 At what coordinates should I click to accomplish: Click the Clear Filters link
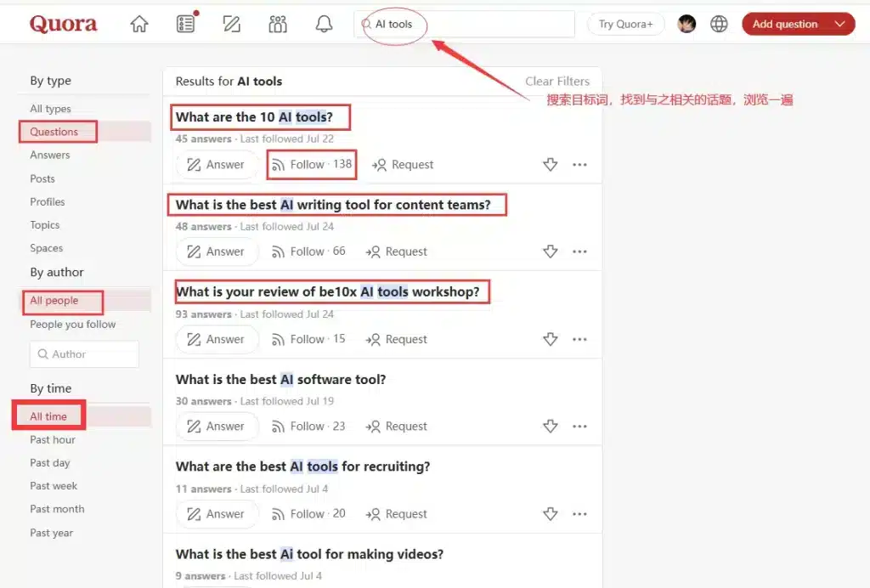tap(556, 82)
